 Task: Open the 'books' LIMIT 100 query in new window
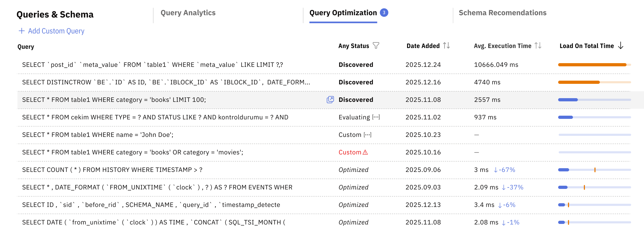click(x=330, y=100)
